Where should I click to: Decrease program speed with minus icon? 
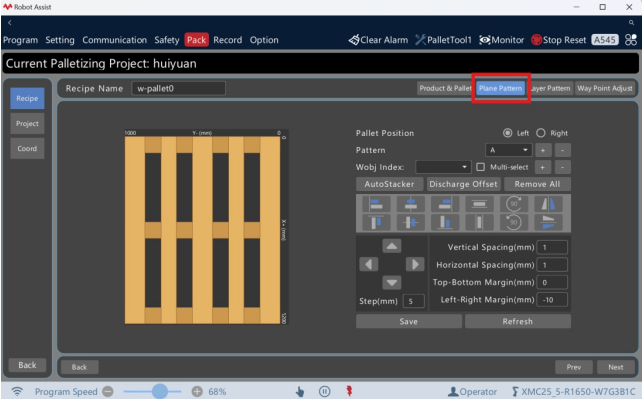(x=108, y=392)
